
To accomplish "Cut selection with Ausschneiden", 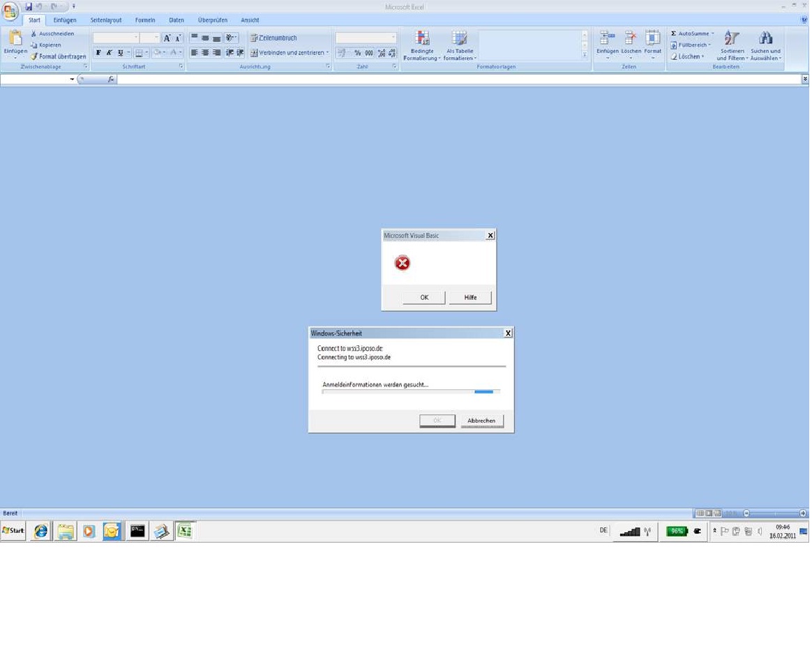I will pos(52,33).
